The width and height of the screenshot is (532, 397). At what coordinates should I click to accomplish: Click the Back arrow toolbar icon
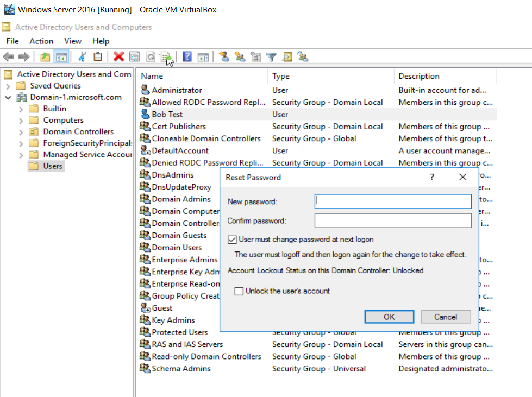coord(9,56)
